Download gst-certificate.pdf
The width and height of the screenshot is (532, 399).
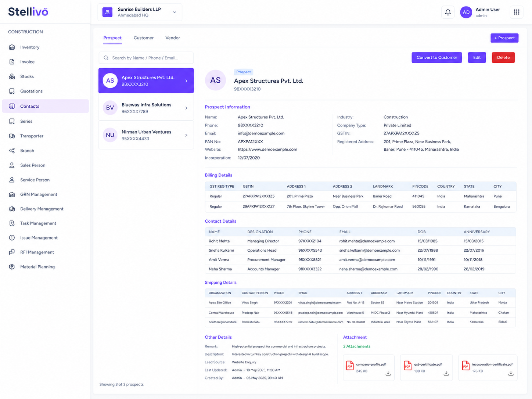(x=446, y=373)
